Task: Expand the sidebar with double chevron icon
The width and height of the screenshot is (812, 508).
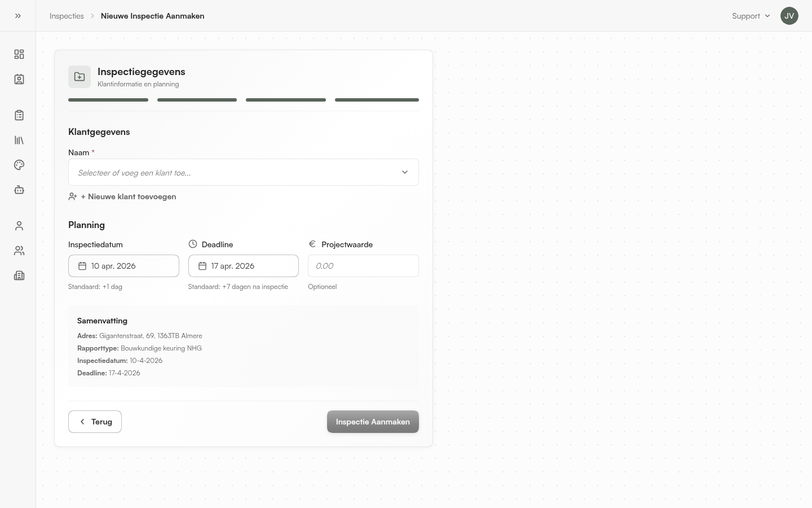Action: pyautogui.click(x=18, y=16)
